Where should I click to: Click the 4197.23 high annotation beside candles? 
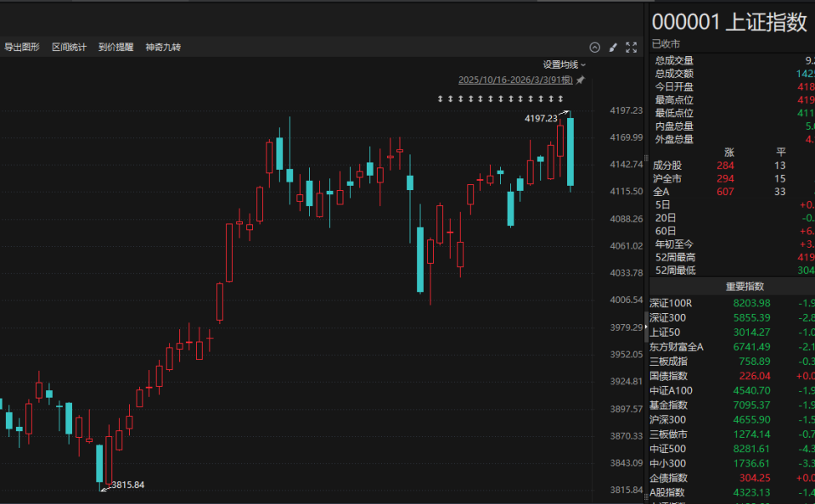[x=541, y=119]
